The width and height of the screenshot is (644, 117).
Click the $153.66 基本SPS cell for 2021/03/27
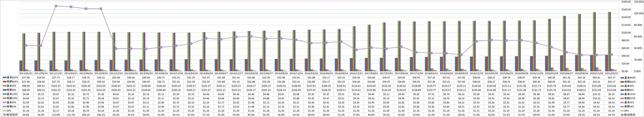pos(611,86)
